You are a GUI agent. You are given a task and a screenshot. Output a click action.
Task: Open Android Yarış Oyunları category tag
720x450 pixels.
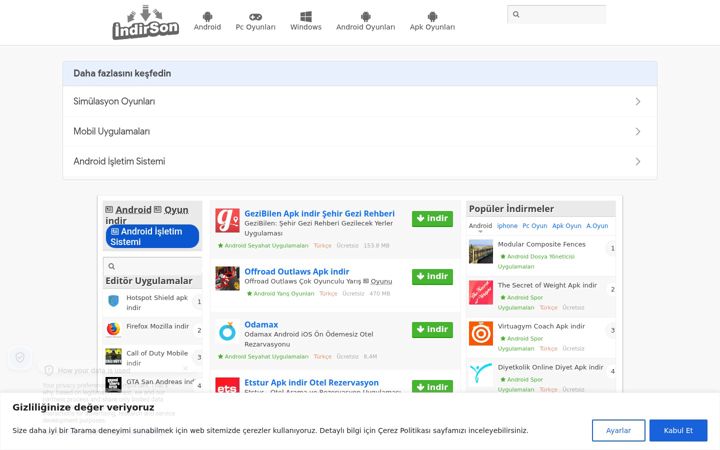(281, 293)
